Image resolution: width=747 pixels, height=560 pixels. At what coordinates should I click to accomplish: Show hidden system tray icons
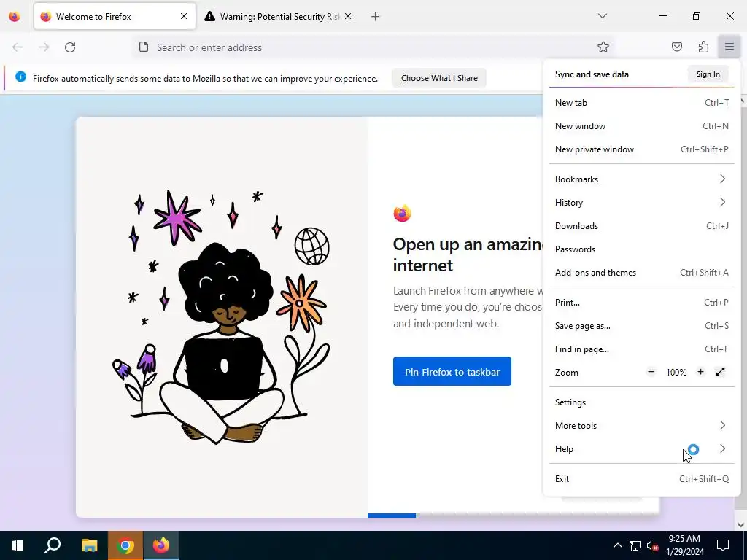pyautogui.click(x=617, y=545)
